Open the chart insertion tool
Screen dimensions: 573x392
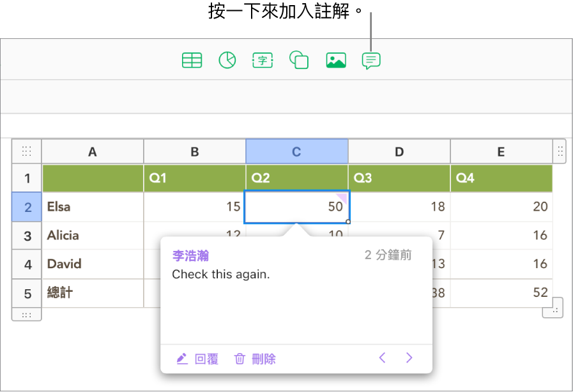[x=227, y=60]
